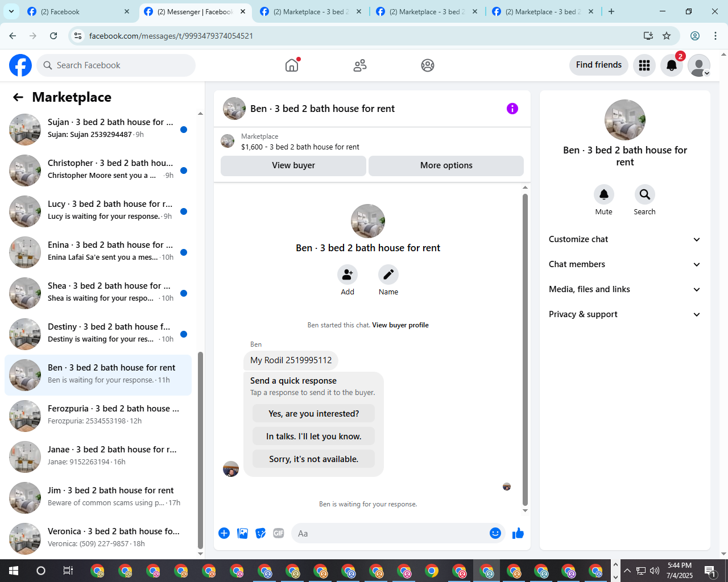This screenshot has height=582, width=728.
Task: Switch to the (2) Facebook tab
Action: click(x=78, y=11)
